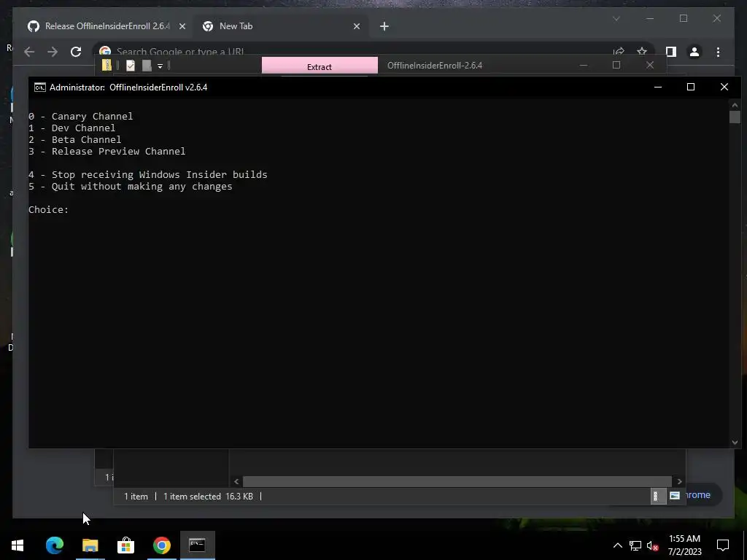Open Chrome tab search dropdown

(616, 18)
